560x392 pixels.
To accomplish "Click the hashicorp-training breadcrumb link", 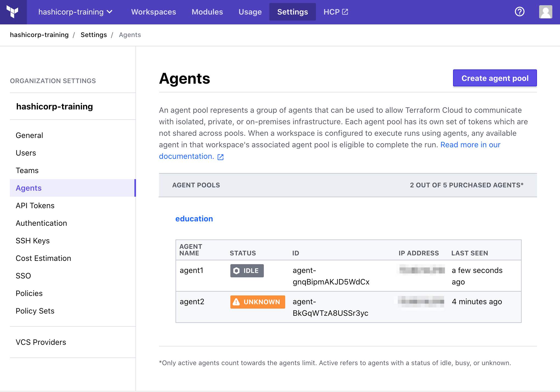I will pyautogui.click(x=39, y=35).
